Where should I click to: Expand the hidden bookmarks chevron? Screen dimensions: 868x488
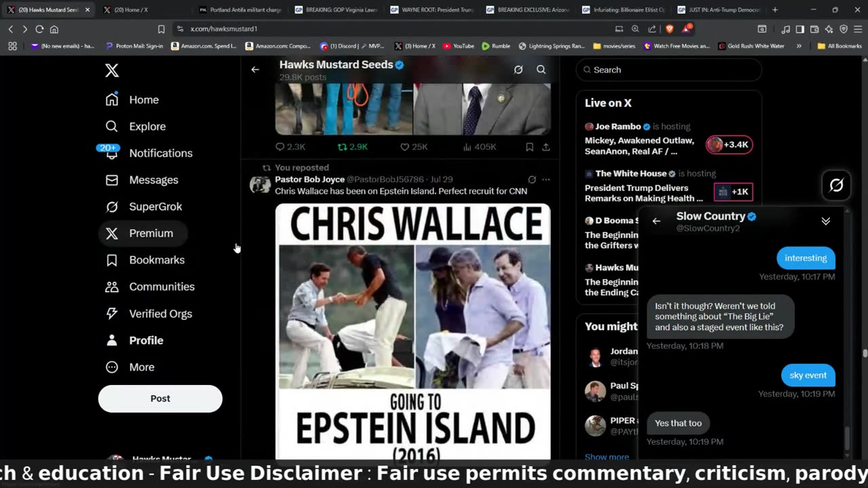[x=799, y=46]
